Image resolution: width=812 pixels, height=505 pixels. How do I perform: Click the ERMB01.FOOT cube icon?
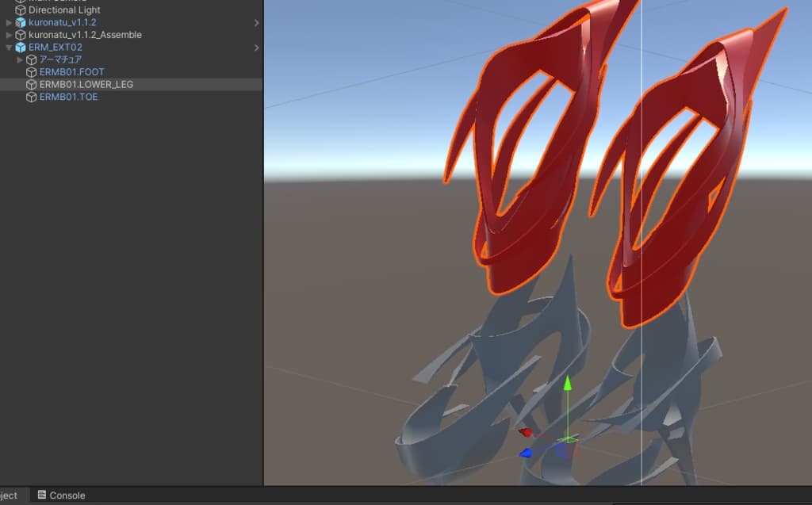(31, 72)
